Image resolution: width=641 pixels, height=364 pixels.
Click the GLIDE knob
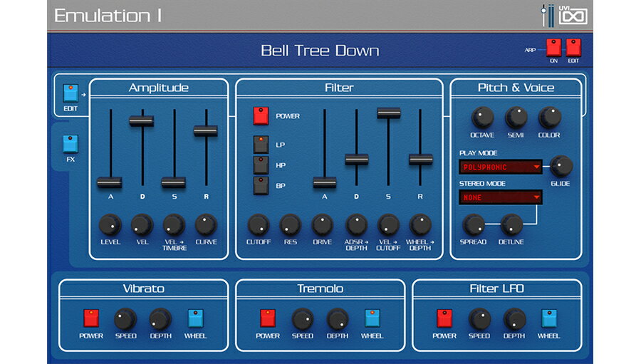click(561, 166)
